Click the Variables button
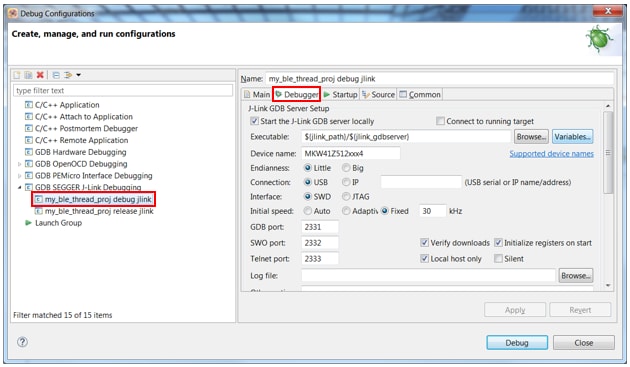The height and width of the screenshot is (367, 630). click(573, 137)
